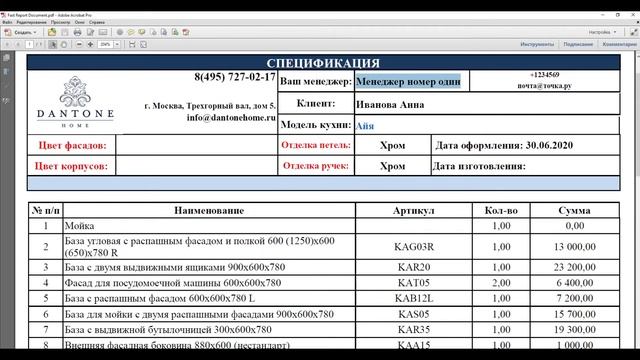Click the client name Иванова Анна
This screenshot has height=360, width=640.
[x=390, y=105]
